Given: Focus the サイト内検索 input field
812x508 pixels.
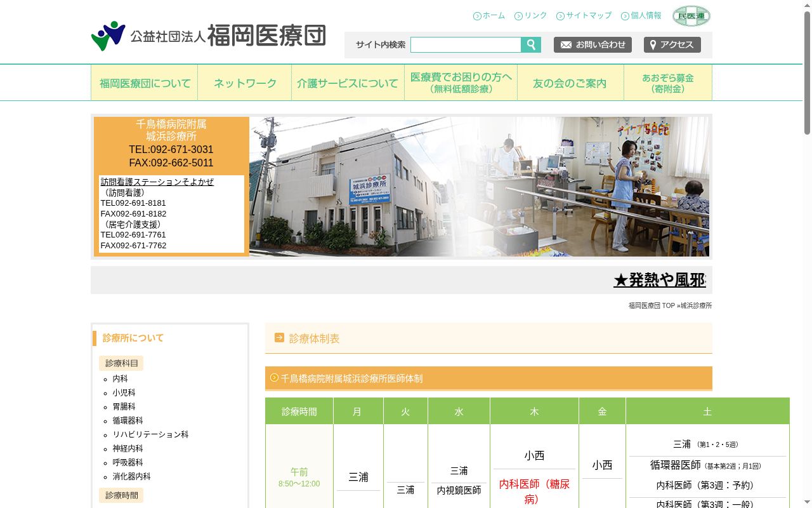Looking at the screenshot, I should (466, 44).
